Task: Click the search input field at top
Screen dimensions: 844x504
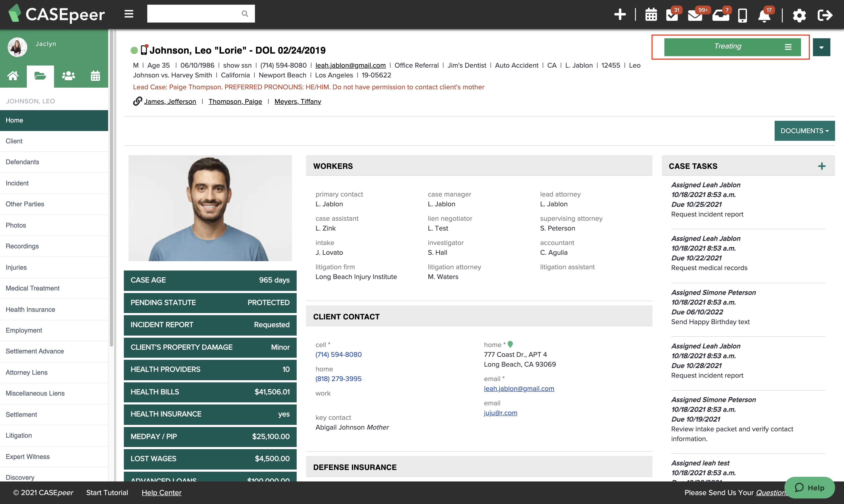Action: pyautogui.click(x=195, y=14)
